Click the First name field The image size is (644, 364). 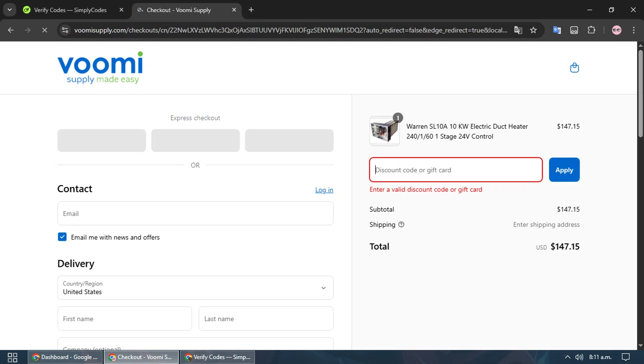[x=125, y=318]
